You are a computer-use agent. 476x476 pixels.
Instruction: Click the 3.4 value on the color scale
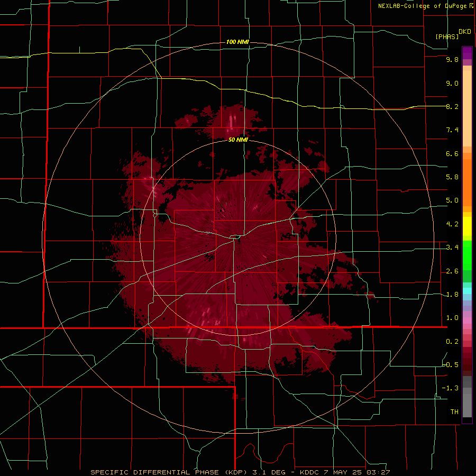coord(452,248)
